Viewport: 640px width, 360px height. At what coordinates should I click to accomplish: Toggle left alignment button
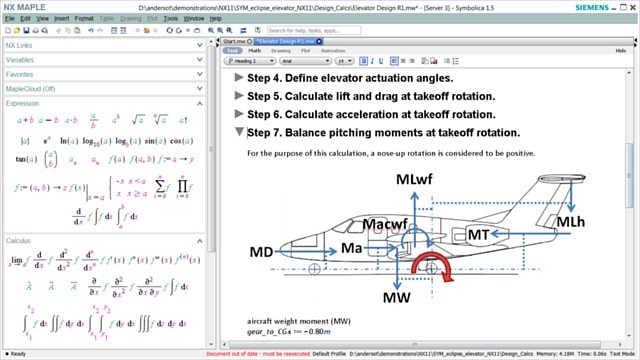394,61
